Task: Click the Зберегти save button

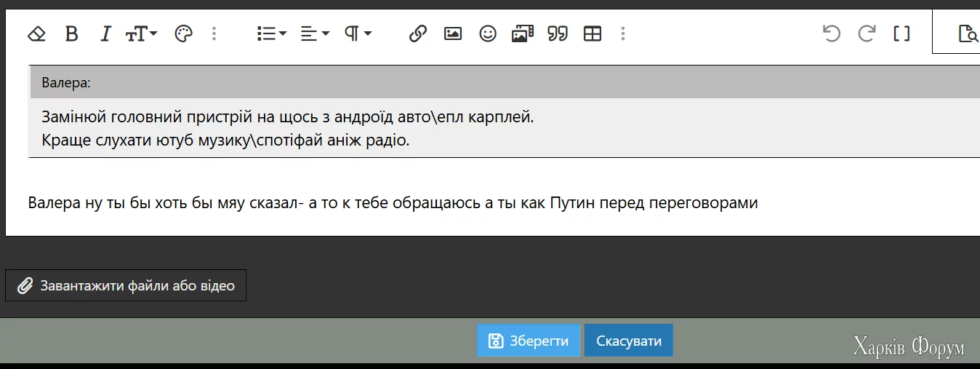Action: tap(529, 341)
